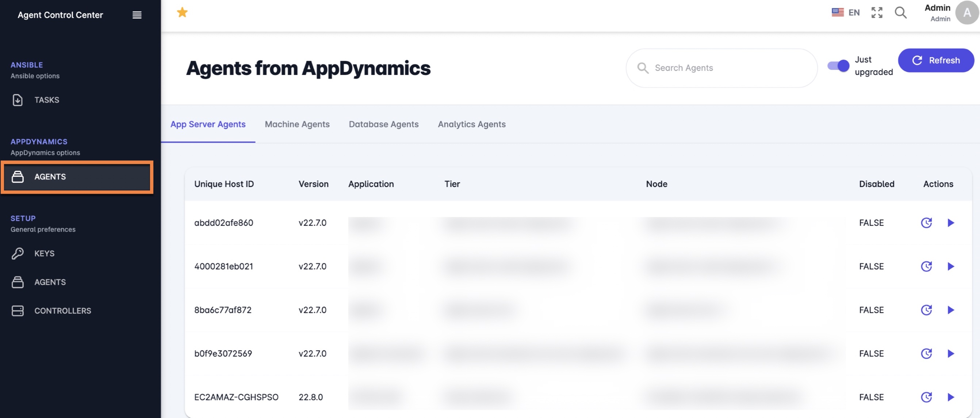Click the server icon beside Controllers
This screenshot has height=418, width=980.
click(18, 311)
